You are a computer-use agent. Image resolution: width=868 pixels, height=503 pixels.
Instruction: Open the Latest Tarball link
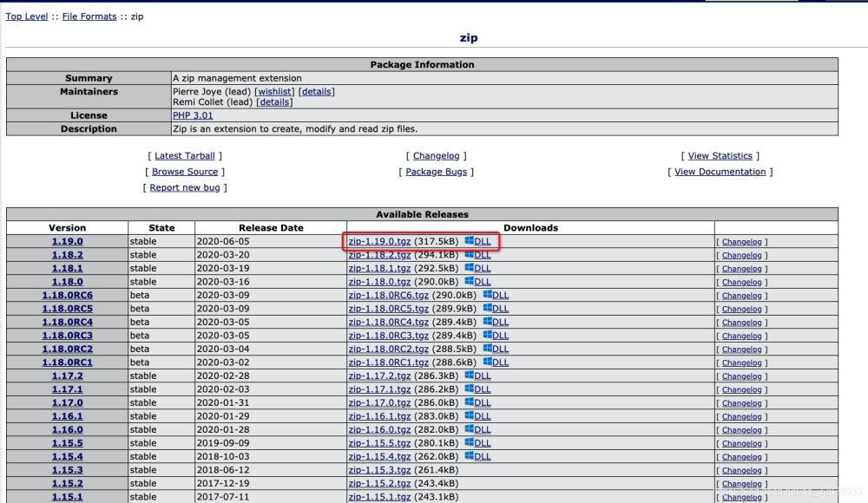pyautogui.click(x=184, y=156)
